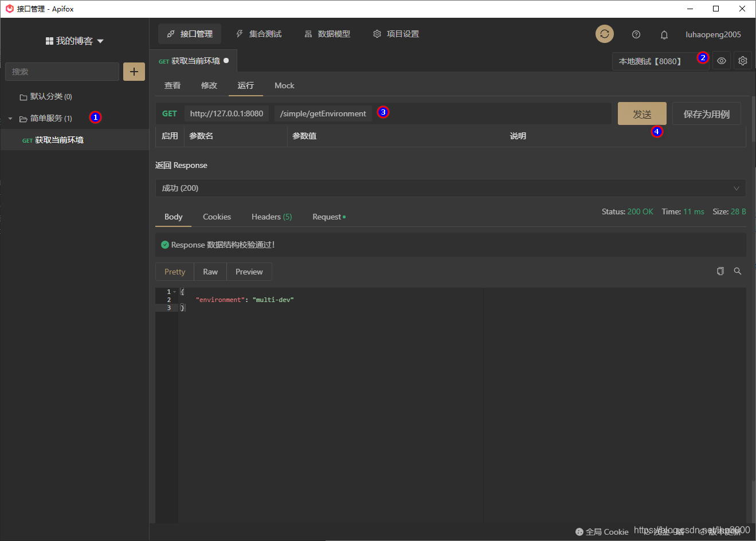Click the Status 200 OK text
Viewport: 756px width, 541px height.
(628, 211)
